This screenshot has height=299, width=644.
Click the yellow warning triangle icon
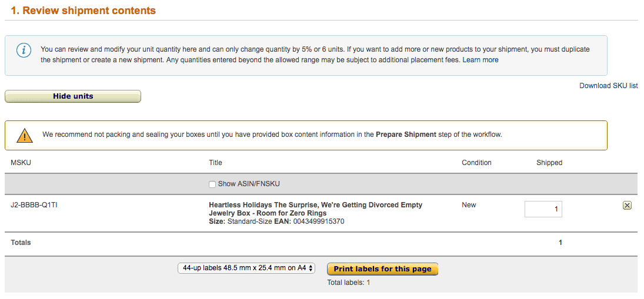click(25, 135)
